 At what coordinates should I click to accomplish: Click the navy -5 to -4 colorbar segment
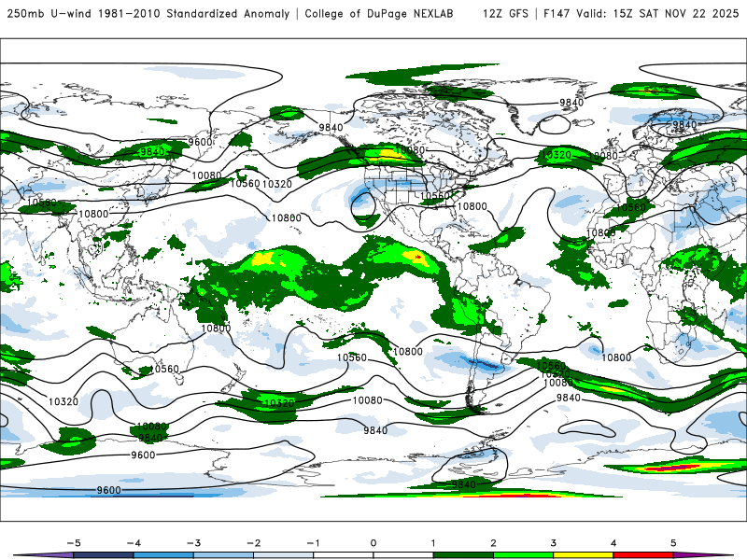pos(104,555)
